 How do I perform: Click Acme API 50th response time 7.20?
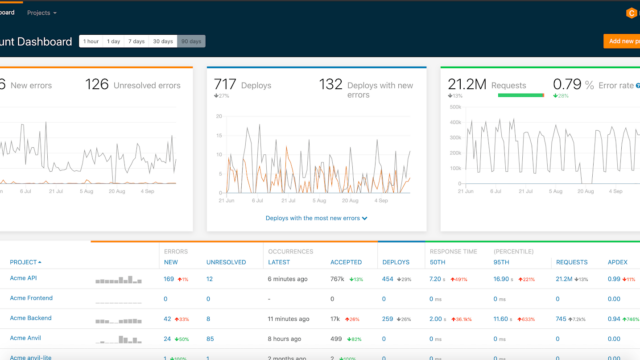tap(435, 279)
